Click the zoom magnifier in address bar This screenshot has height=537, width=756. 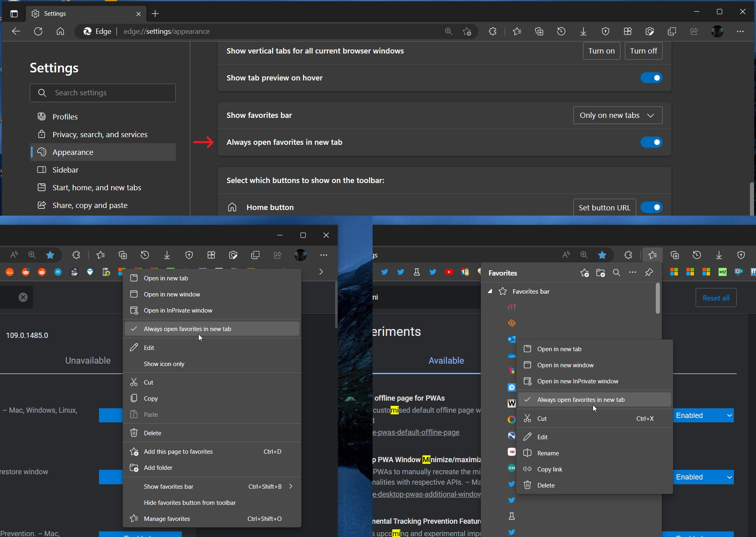[449, 31]
